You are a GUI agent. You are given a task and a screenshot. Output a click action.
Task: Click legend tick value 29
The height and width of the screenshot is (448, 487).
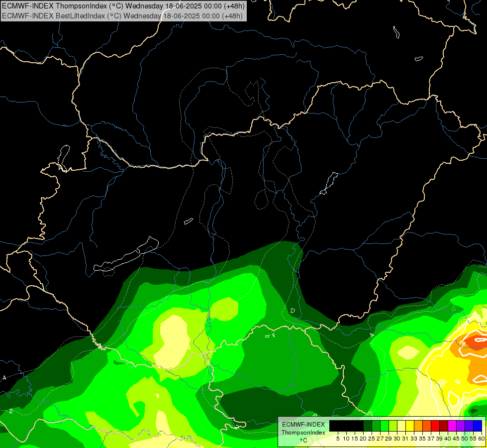pos(389,439)
